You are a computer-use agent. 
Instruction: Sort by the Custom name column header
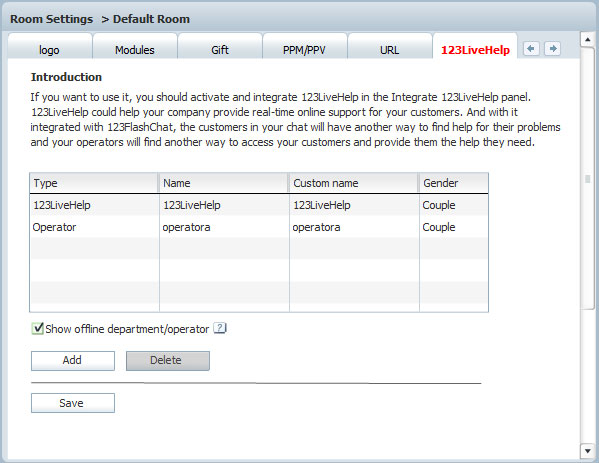pos(353,183)
